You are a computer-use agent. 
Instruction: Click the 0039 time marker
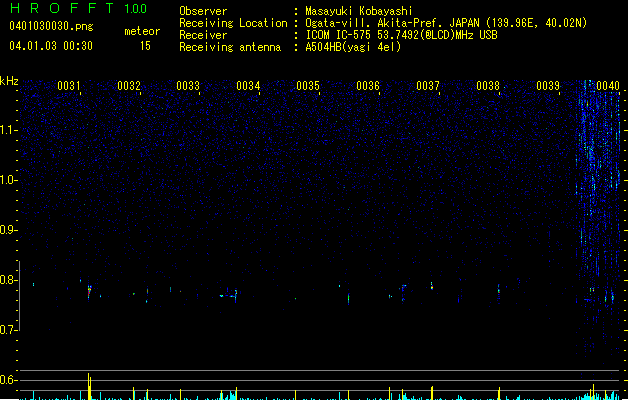548,85
